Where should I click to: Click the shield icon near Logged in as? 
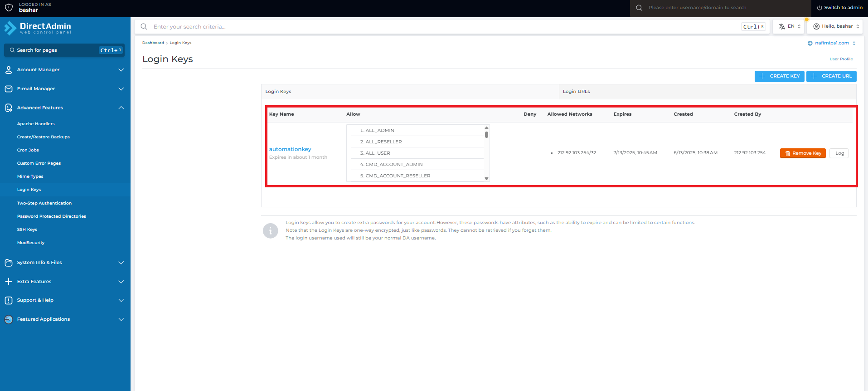pyautogui.click(x=9, y=7)
